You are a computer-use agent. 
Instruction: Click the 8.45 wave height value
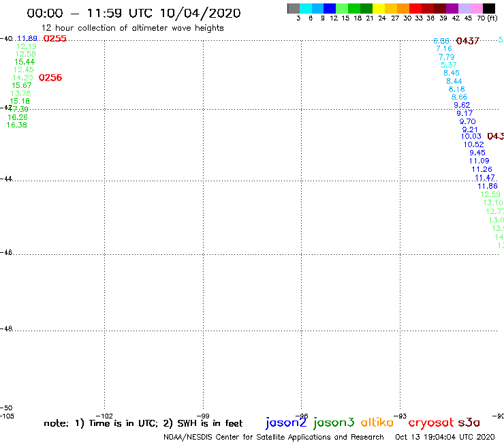pos(452,73)
